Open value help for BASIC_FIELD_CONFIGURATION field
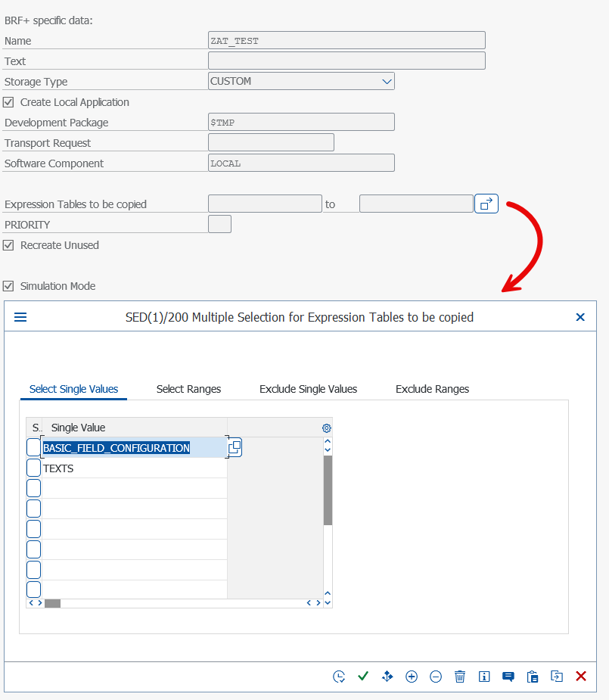Viewport: 609px width, 700px height. click(235, 448)
